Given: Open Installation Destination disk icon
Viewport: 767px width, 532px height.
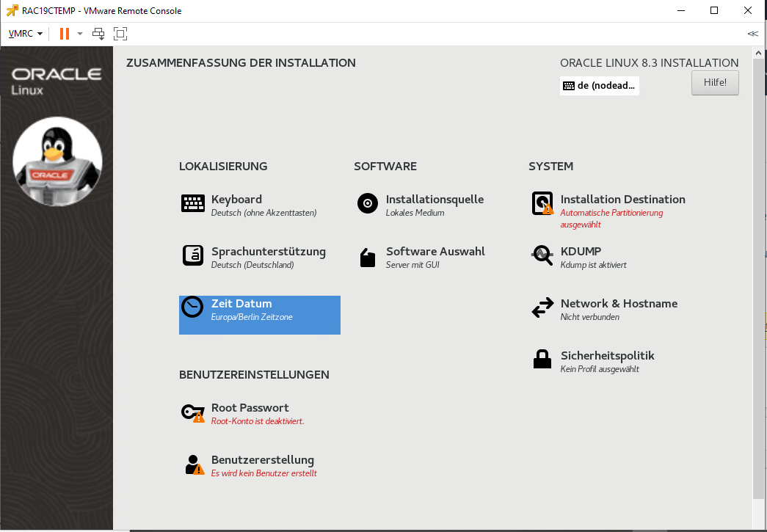Looking at the screenshot, I should pyautogui.click(x=542, y=204).
